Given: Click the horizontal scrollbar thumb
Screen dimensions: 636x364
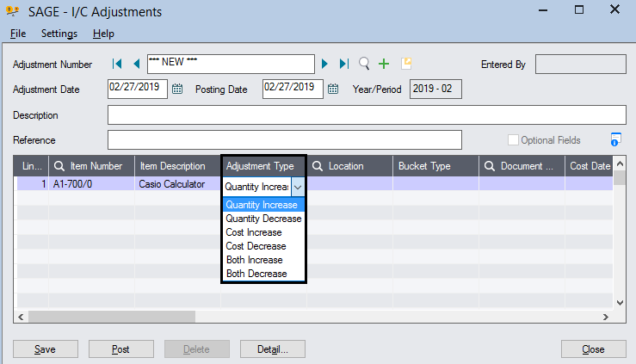Looking at the screenshot, I should 112,317.
